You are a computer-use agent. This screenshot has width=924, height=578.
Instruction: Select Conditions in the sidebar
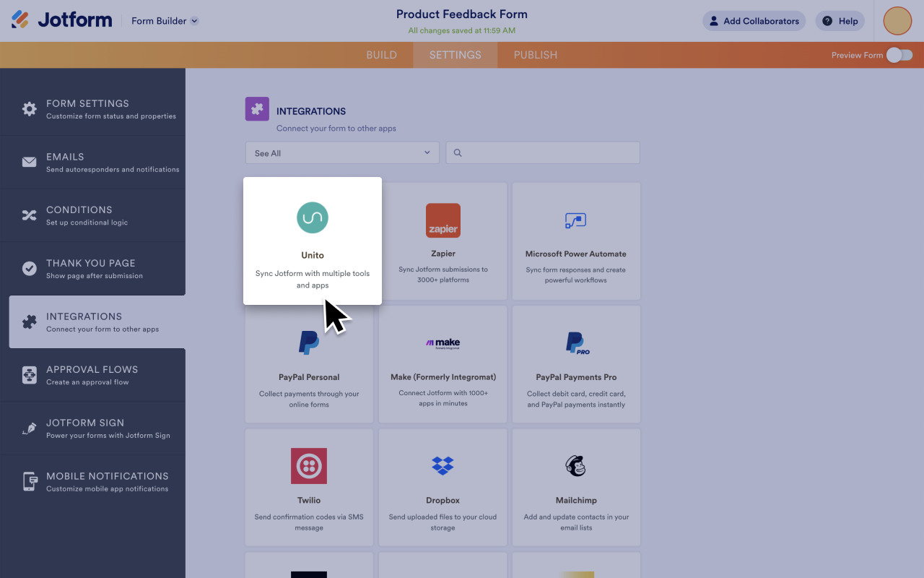coord(97,215)
